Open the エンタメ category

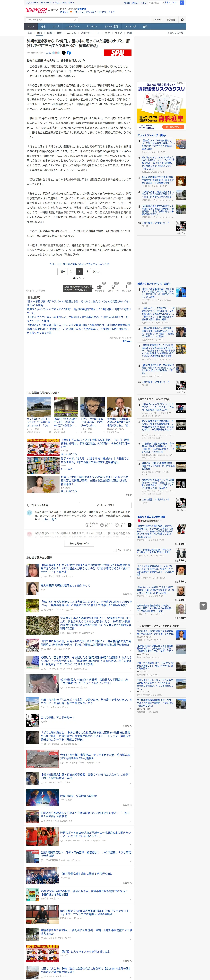(x=71, y=33)
